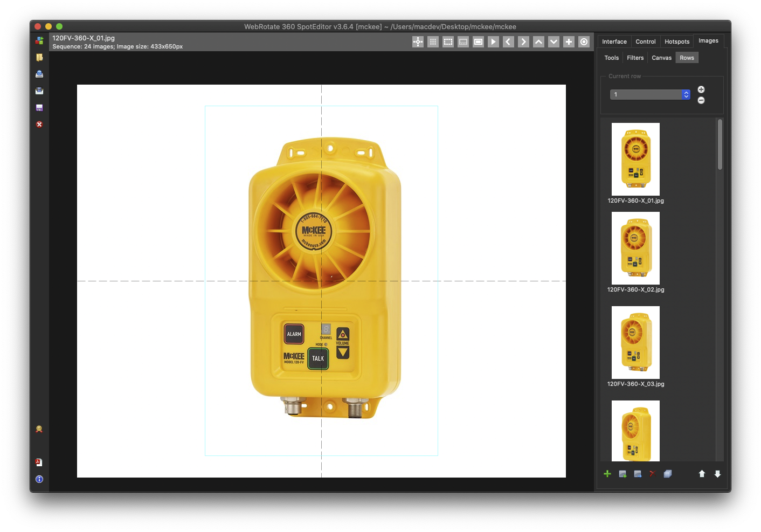
Task: Click the replace image icon with blue arrow
Action: pyautogui.click(x=638, y=474)
